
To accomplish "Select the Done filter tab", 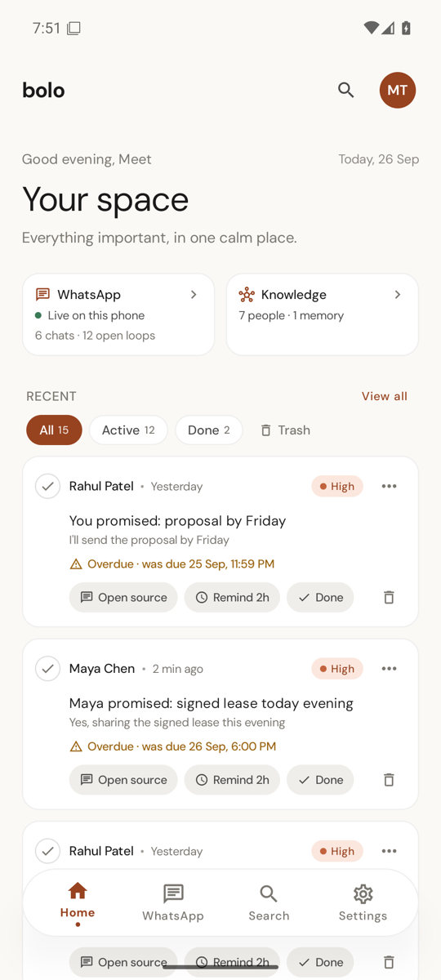I will 209,430.
